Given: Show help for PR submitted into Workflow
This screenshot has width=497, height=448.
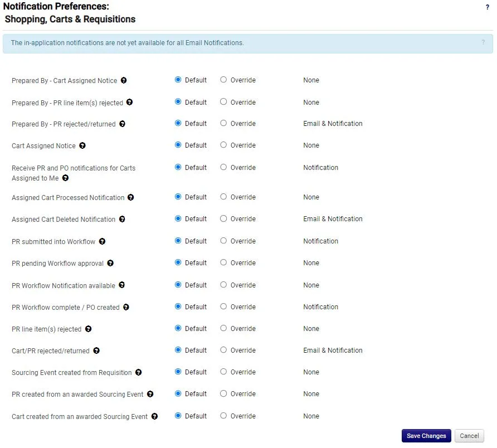Looking at the screenshot, I should coord(102,242).
